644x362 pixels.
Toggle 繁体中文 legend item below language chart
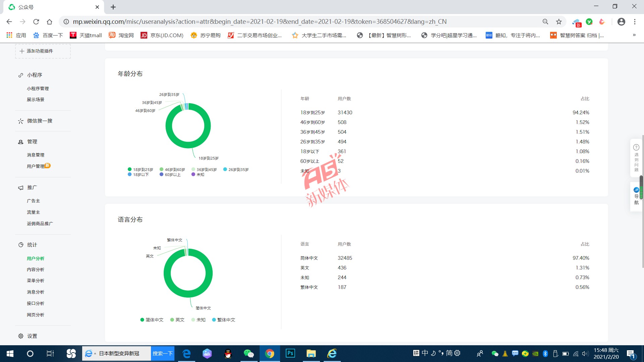[224, 320]
